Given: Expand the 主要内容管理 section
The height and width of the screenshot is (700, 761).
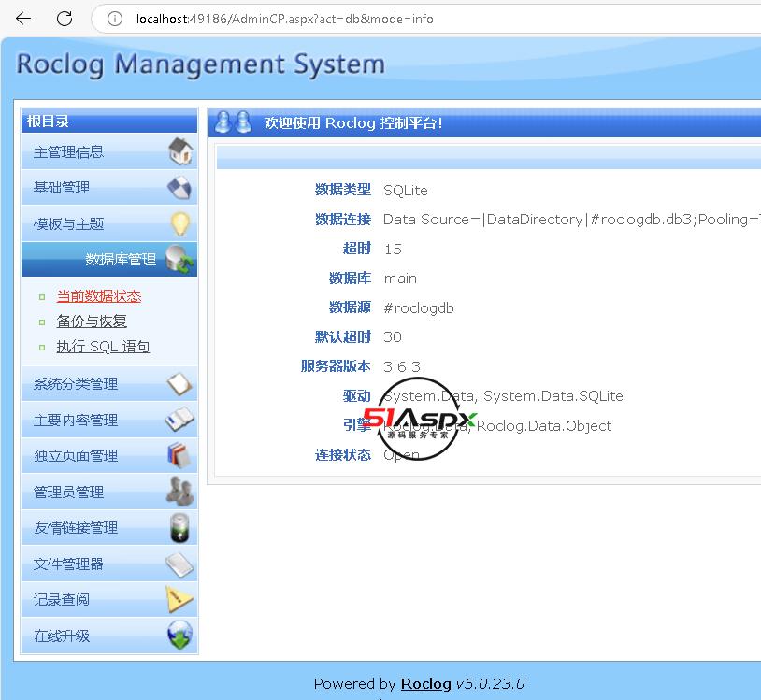Looking at the screenshot, I should (x=109, y=420).
